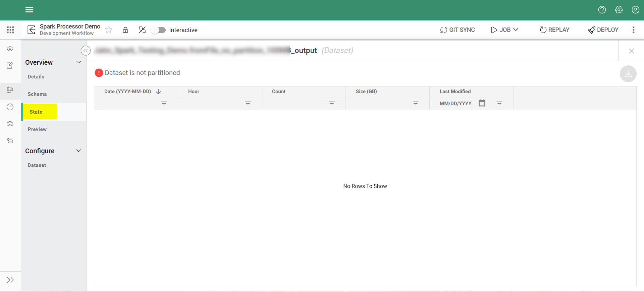Click the apps grid launcher icon
This screenshot has height=292, width=644.
pyautogui.click(x=10, y=30)
